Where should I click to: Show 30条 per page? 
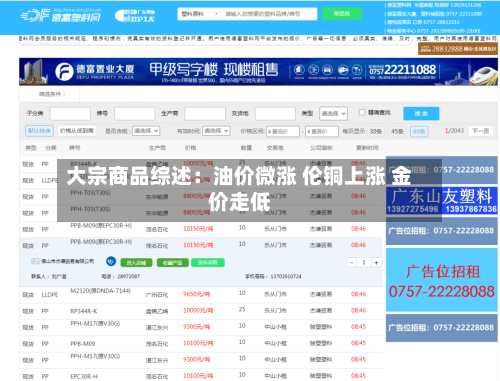coord(376,131)
